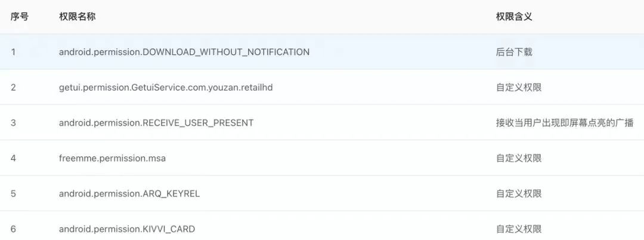Viewport: 644px width, 240px height.
Task: Click the 序号 column header
Action: pyautogui.click(x=19, y=17)
